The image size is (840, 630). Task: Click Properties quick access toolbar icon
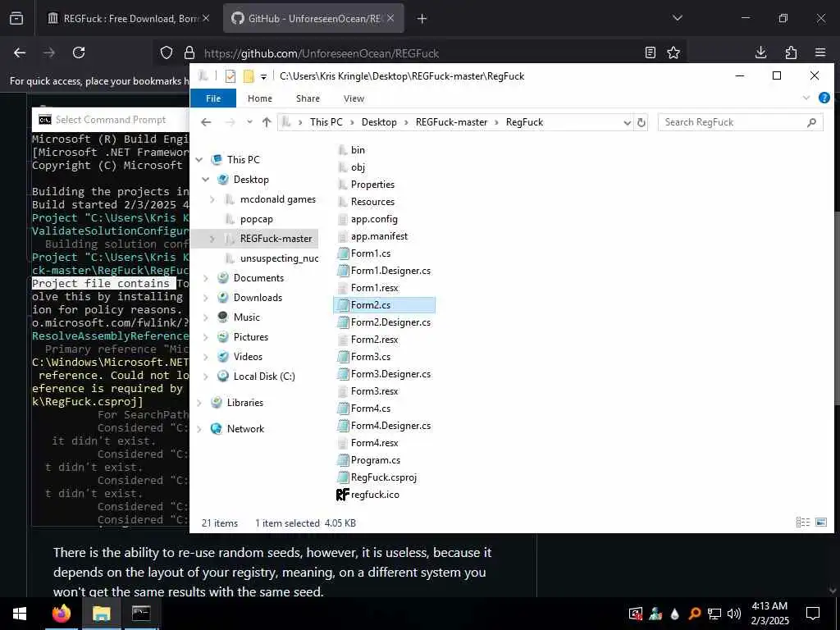coord(231,76)
